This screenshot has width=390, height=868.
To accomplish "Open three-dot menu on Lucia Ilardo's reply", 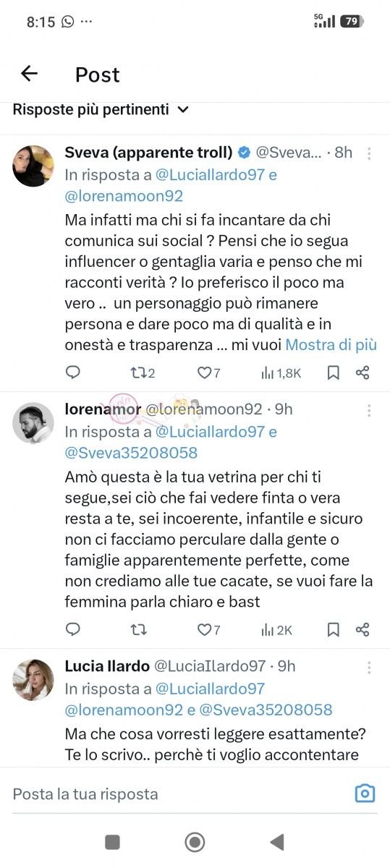I will point(369,668).
